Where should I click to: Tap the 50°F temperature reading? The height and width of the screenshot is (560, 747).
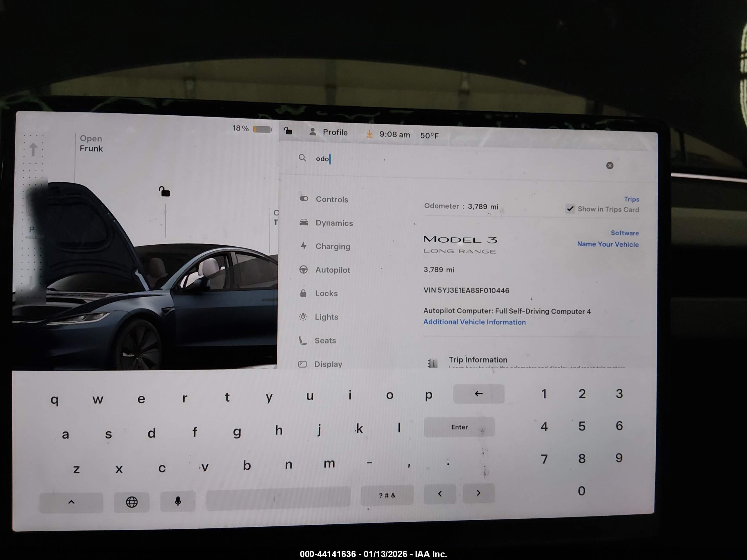(x=429, y=136)
